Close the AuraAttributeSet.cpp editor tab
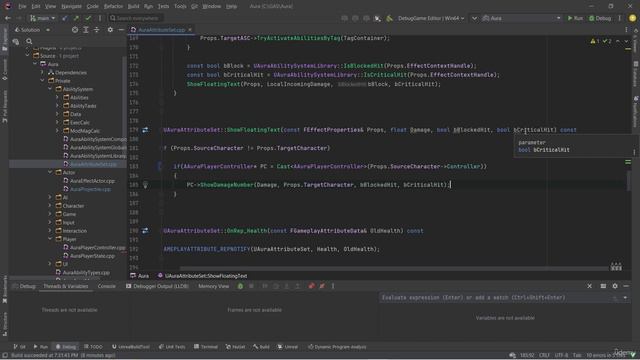640x360 pixels. tap(190, 30)
